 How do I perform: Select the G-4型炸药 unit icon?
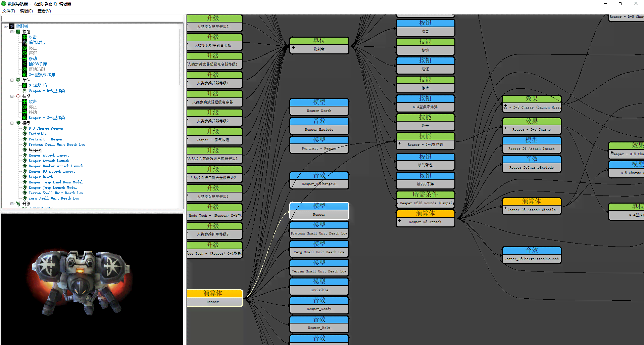pos(24,85)
